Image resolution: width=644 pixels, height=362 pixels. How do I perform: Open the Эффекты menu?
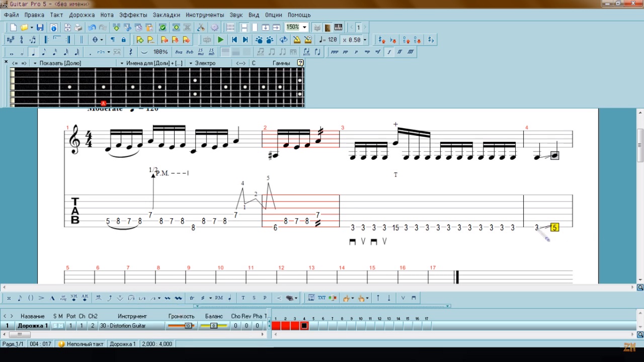click(x=133, y=15)
